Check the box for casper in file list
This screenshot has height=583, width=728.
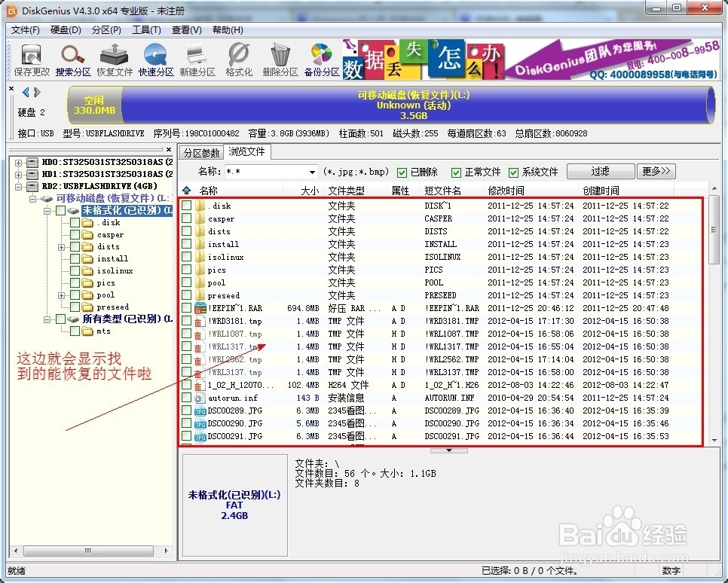pos(187,218)
